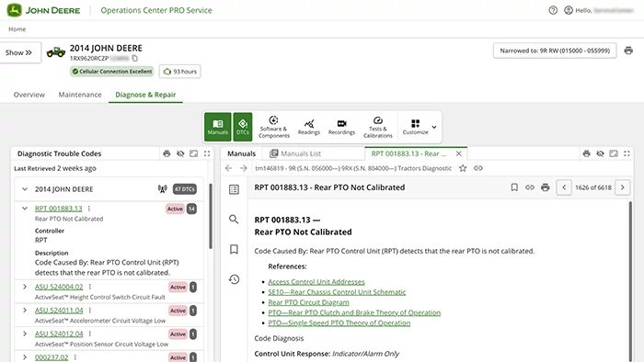Switch to the Maintenance tab
This screenshot has width=644, height=362.
pos(80,95)
